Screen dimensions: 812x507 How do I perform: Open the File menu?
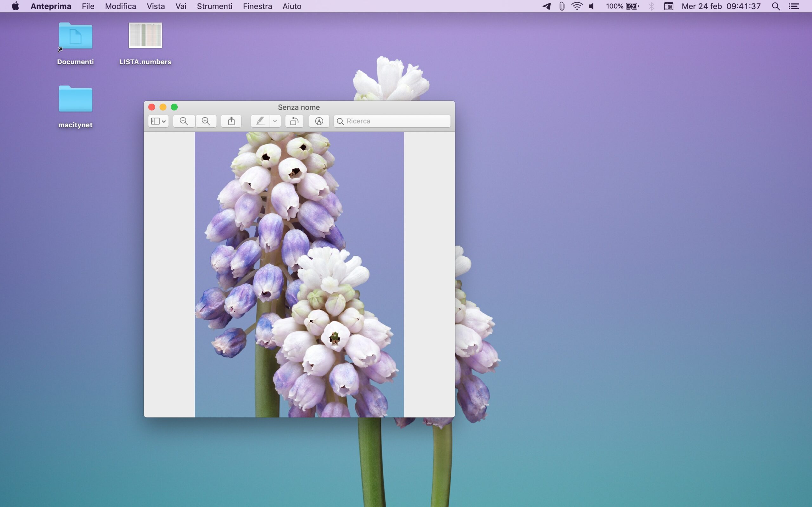click(x=88, y=6)
